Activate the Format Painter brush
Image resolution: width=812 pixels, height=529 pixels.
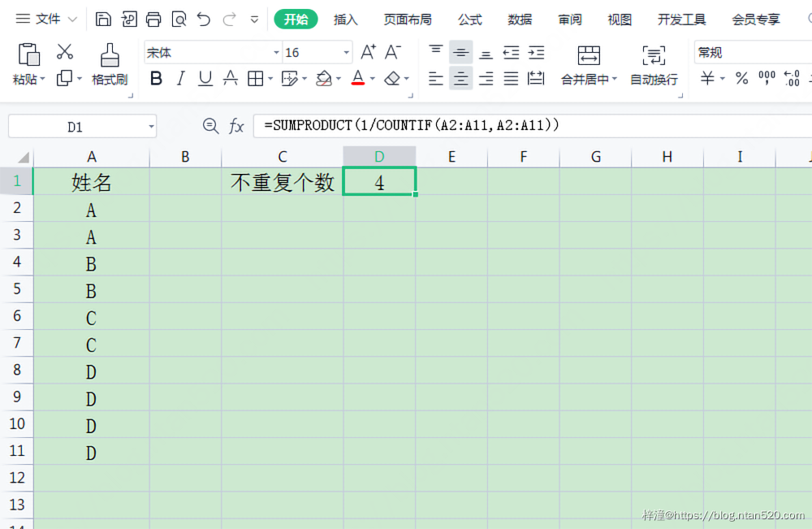pyautogui.click(x=110, y=55)
